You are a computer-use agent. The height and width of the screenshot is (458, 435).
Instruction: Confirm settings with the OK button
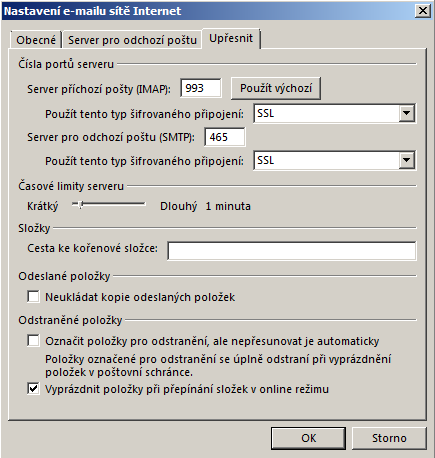[308, 438]
